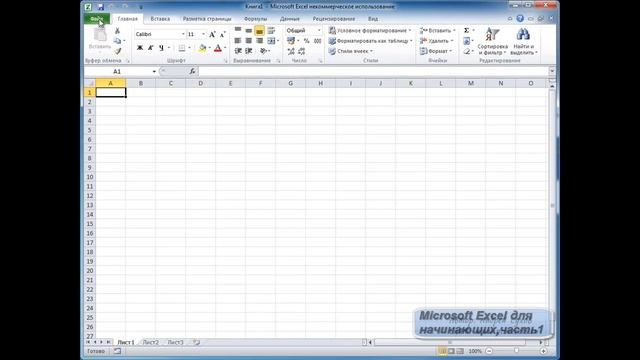Increase indent in alignment group
This screenshot has height=360, width=640.
point(249,51)
